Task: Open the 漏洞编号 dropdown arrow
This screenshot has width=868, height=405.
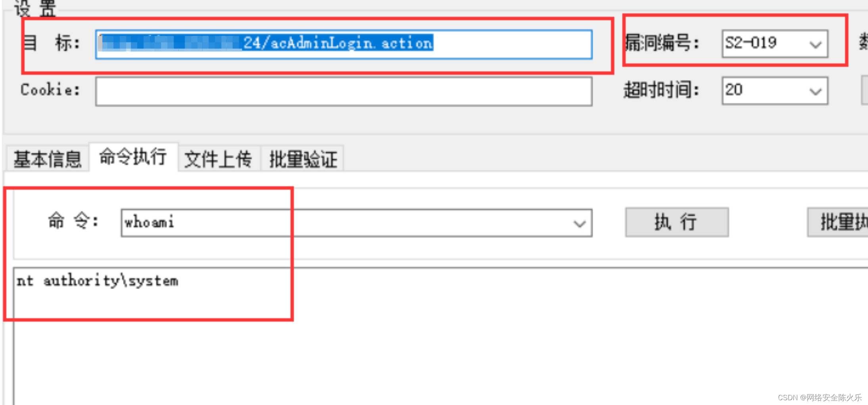Action: [x=815, y=44]
